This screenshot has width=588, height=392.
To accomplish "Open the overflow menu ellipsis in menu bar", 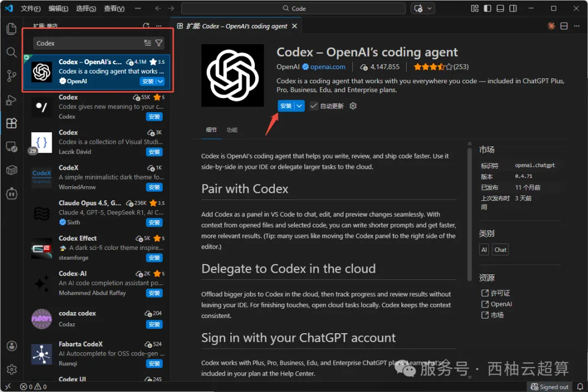I will point(138,8).
